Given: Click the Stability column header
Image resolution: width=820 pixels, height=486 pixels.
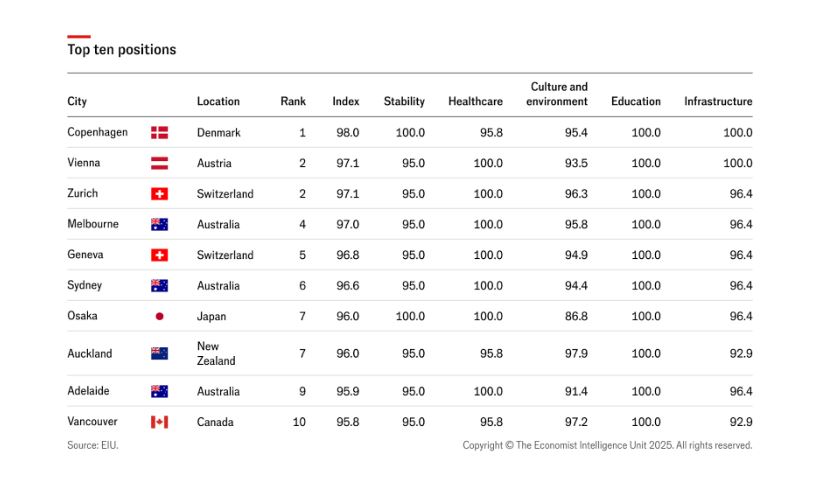Looking at the screenshot, I should pos(404,101).
